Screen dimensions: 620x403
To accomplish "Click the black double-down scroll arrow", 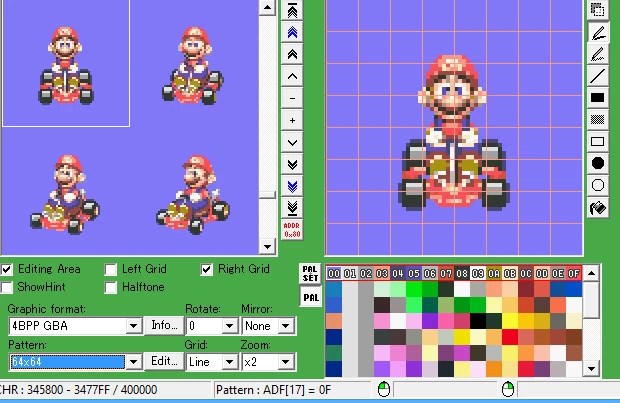I will click(292, 164).
